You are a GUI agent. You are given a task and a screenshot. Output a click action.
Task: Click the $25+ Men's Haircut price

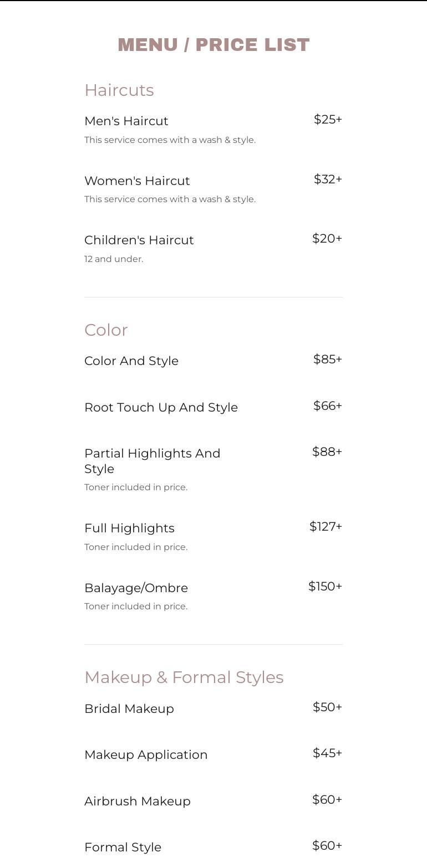click(x=328, y=120)
